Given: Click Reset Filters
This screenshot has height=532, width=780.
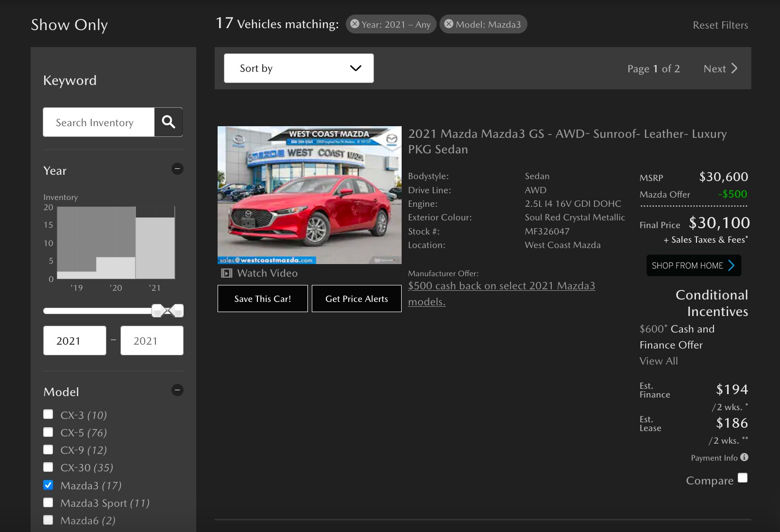Looking at the screenshot, I should point(720,25).
